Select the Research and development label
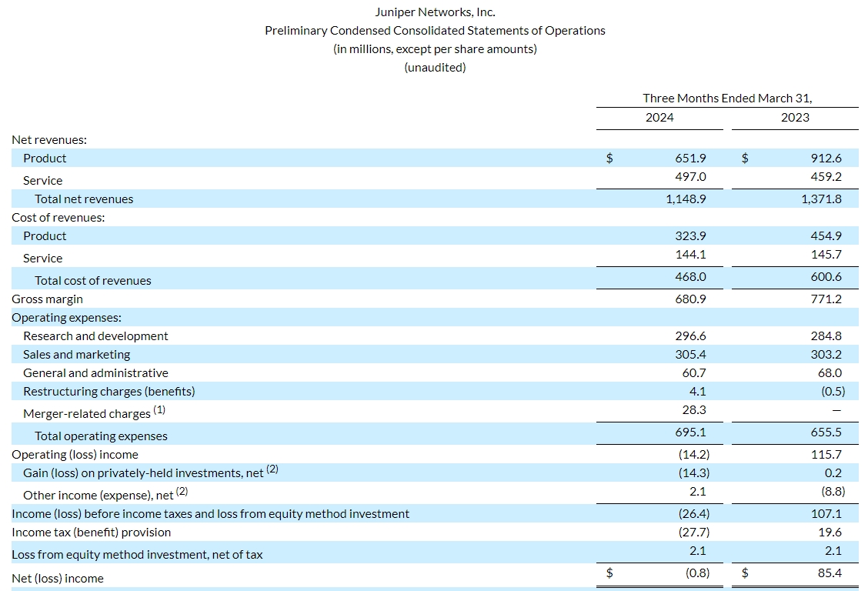 click(x=95, y=336)
